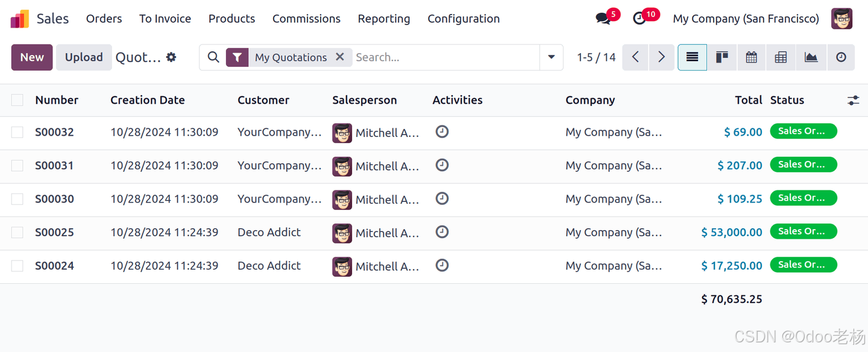Click the $ 69.00 total cell
Image resolution: width=868 pixels, height=352 pixels.
[x=743, y=132]
